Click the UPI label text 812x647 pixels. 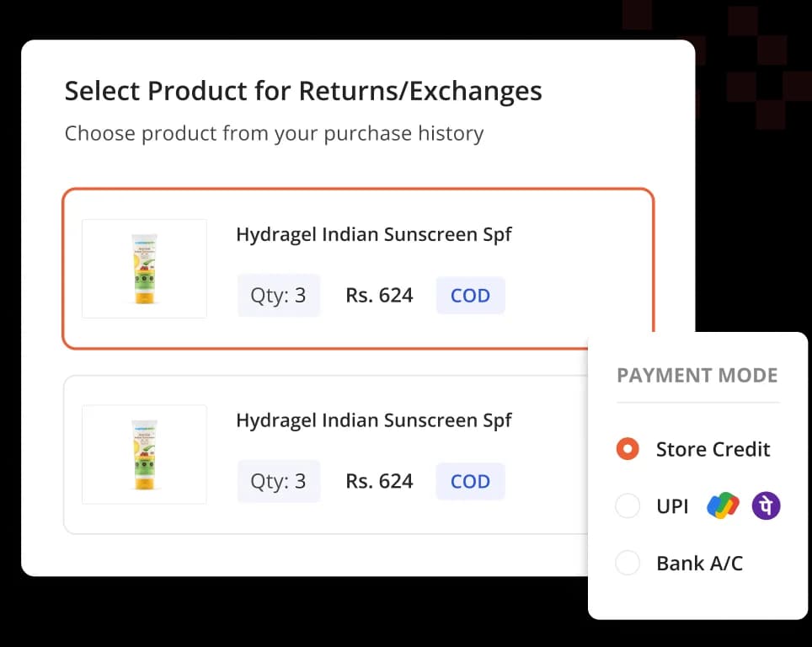[x=672, y=506]
